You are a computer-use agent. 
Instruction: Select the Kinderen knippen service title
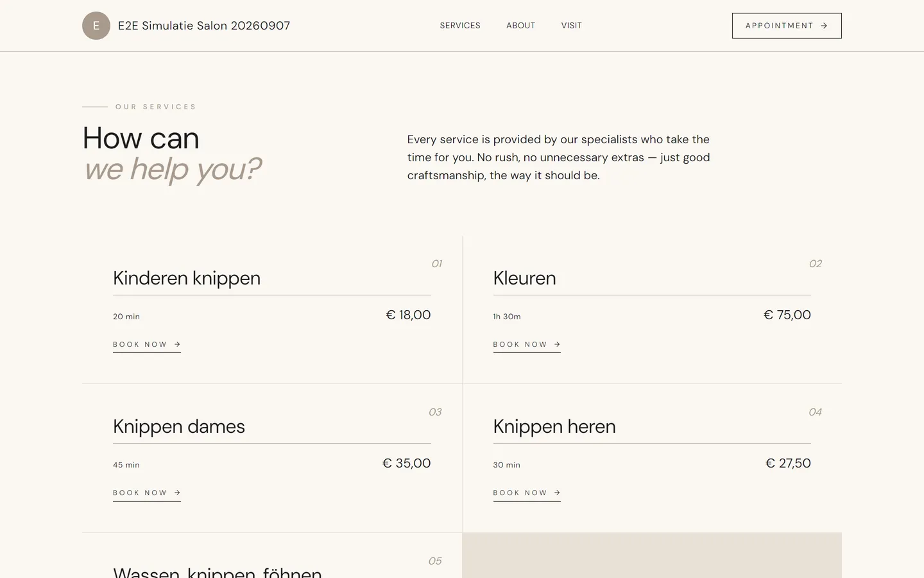(x=187, y=278)
